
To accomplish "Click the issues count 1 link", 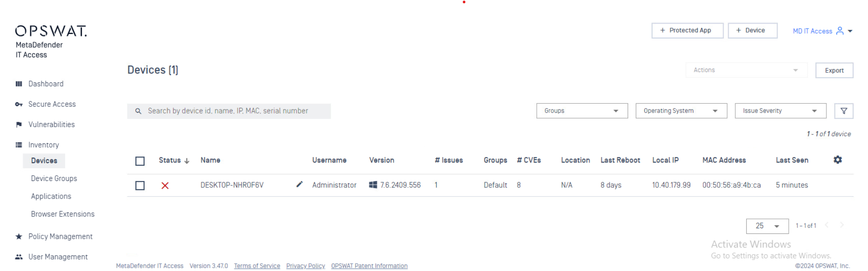I will [x=436, y=185].
